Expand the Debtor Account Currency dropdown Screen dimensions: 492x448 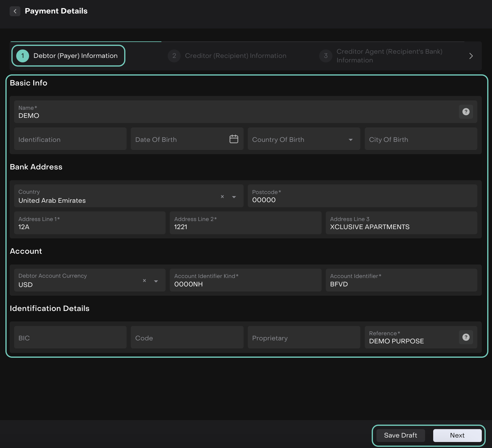156,281
